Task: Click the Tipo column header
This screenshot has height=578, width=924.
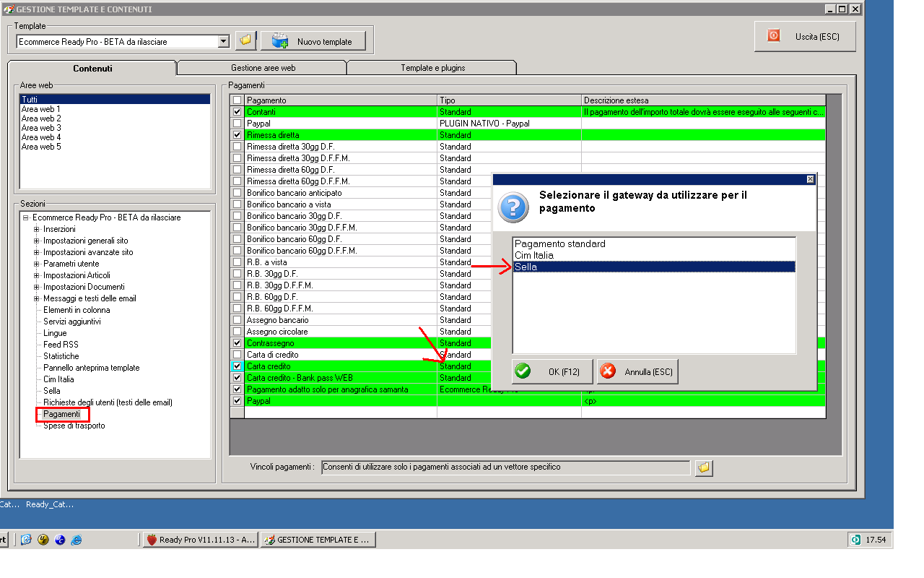Action: coord(509,100)
